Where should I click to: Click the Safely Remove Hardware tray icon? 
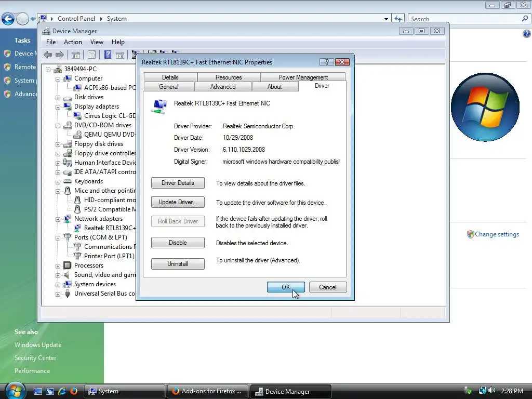coord(468,391)
